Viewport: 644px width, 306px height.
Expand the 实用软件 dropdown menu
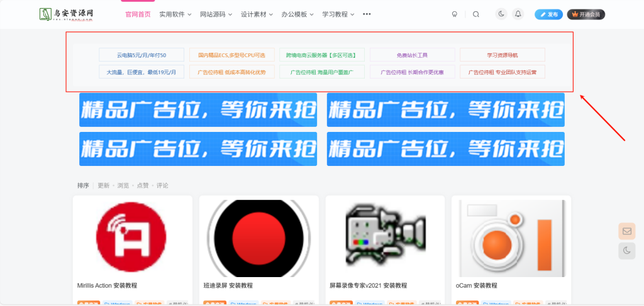(175, 14)
